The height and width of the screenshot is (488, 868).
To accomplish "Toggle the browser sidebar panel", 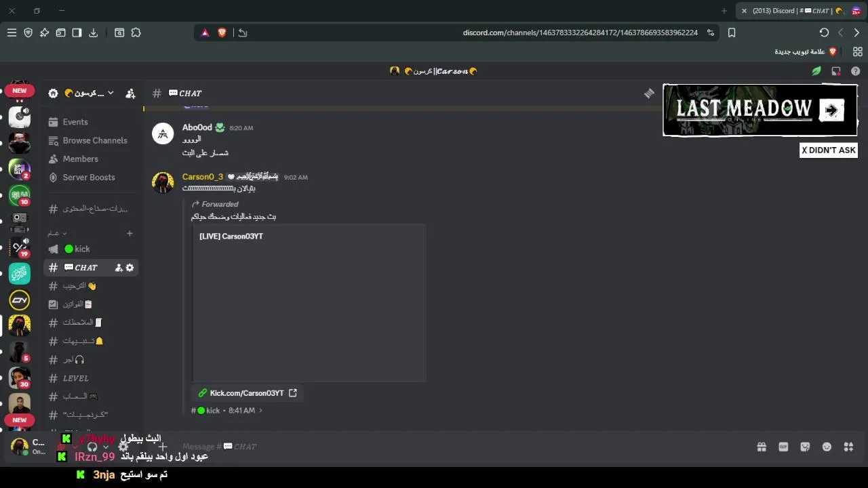I will (x=77, y=33).
